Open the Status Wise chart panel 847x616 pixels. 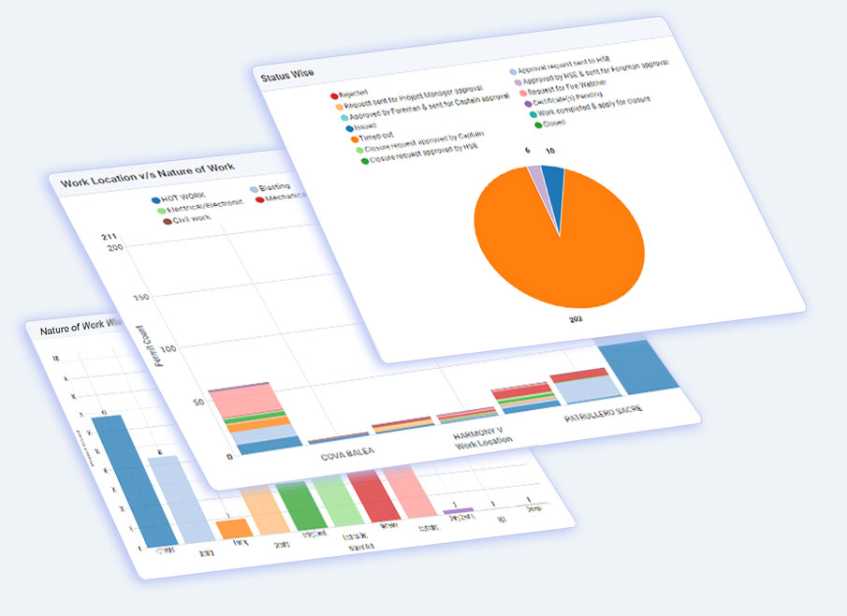point(288,74)
